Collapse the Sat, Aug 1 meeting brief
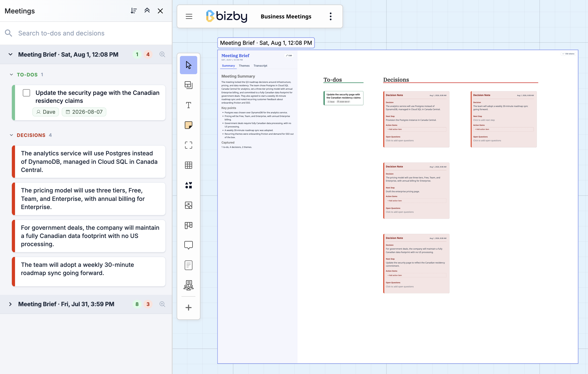 tap(10, 54)
